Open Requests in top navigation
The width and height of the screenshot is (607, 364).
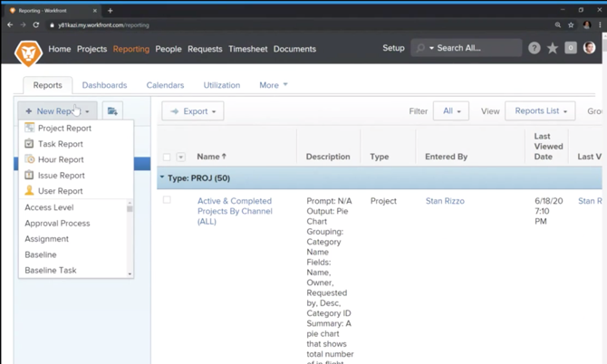point(205,49)
